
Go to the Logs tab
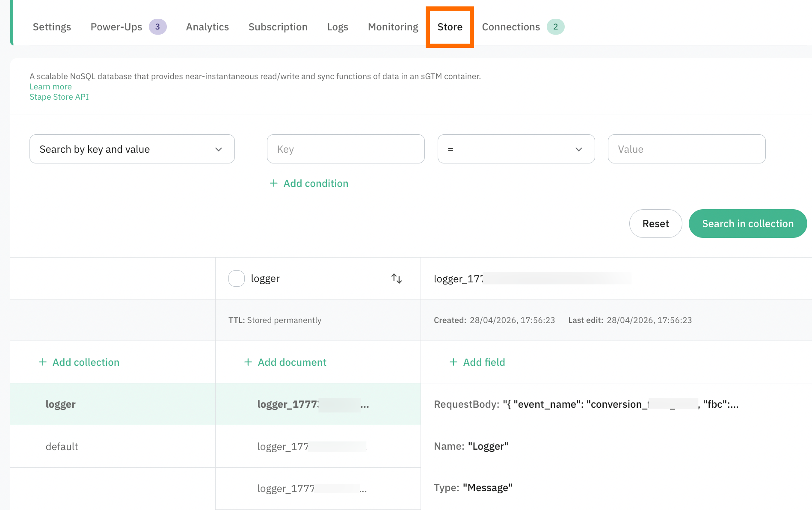(x=338, y=27)
